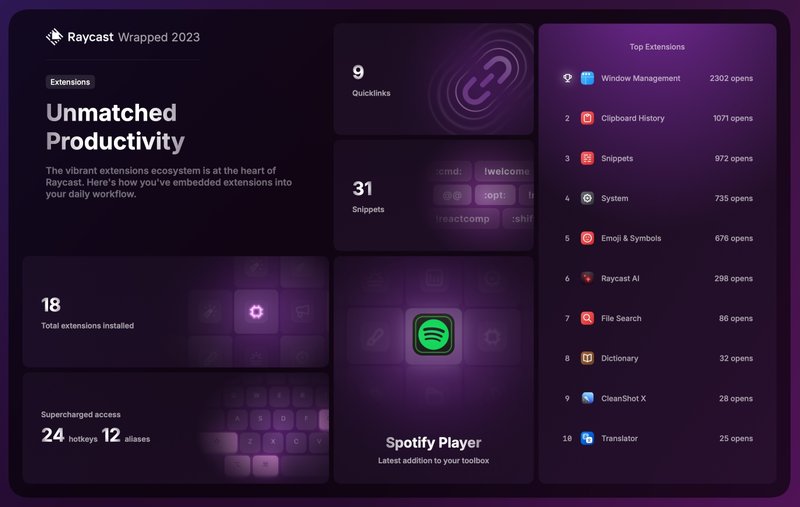Click the :opt: snippet chip
800x507 pixels.
coord(495,195)
